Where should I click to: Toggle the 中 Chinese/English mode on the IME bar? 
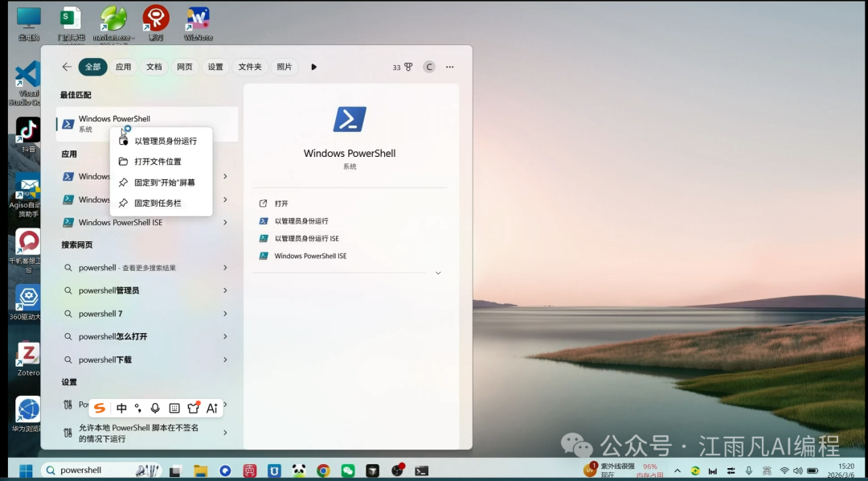pos(122,409)
